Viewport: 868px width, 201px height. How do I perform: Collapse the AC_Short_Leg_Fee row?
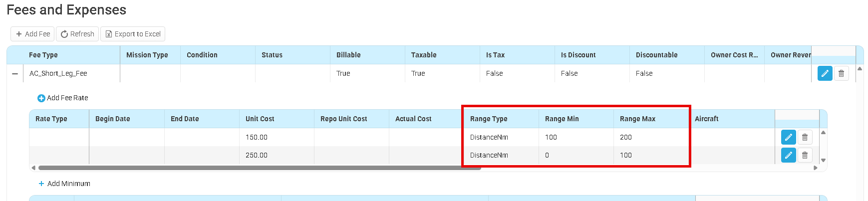(x=15, y=74)
